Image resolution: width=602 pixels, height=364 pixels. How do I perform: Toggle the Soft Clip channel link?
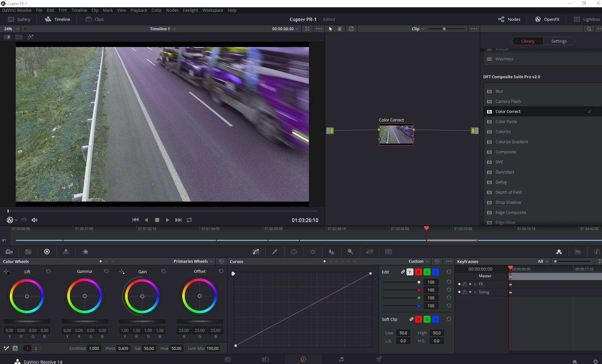point(412,319)
